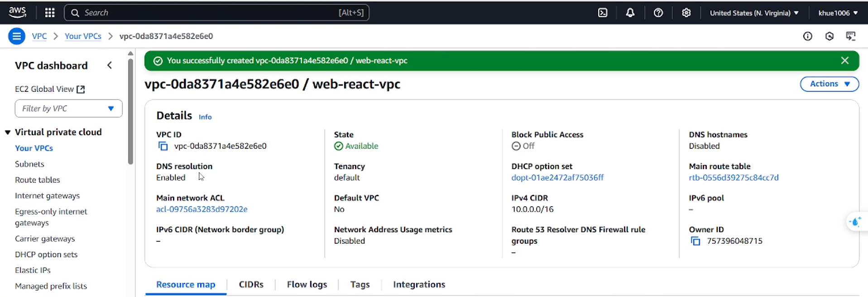This screenshot has width=868, height=297.
Task: Open the info panel icon
Action: click(x=808, y=36)
